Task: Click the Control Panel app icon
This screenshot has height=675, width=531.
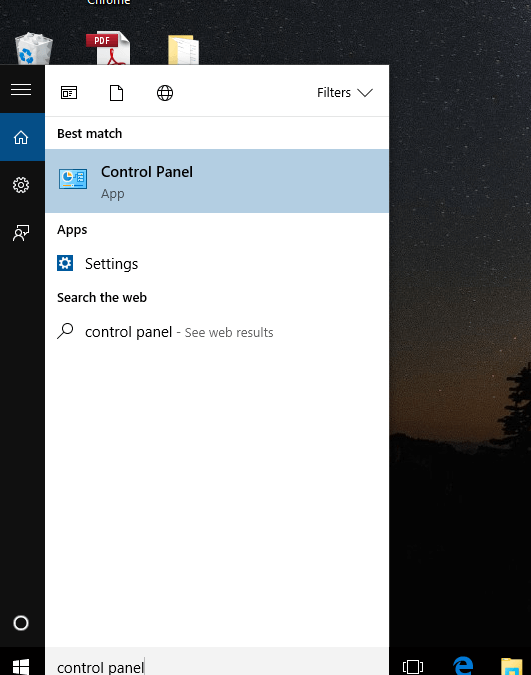Action: [73, 179]
